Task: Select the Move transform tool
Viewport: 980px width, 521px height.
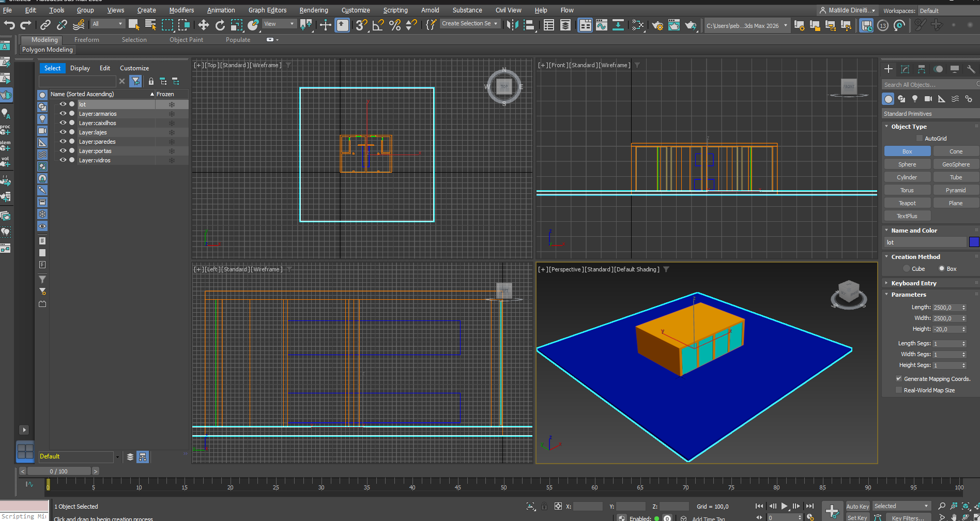Action: tap(204, 25)
